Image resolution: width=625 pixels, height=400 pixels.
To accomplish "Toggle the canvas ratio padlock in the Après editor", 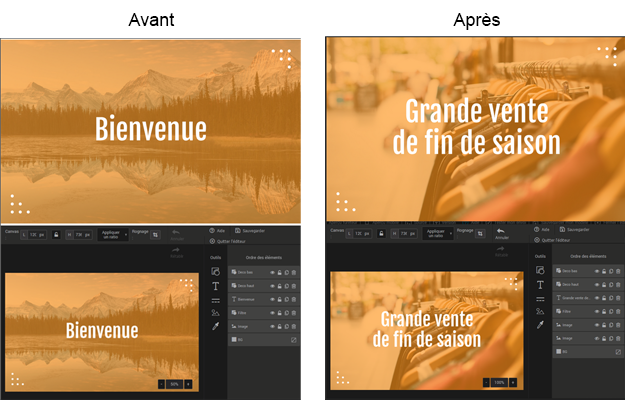I will [381, 233].
